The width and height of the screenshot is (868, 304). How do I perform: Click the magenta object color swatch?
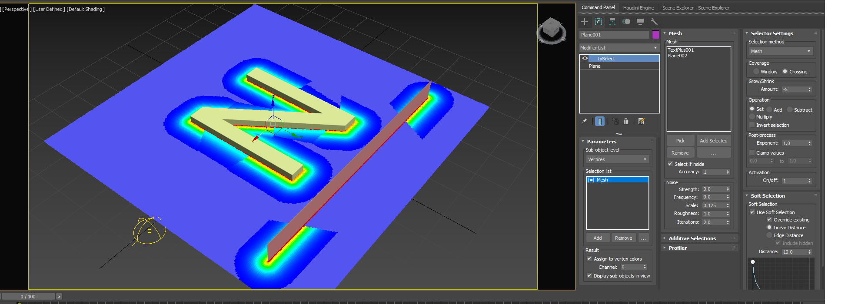tap(655, 35)
